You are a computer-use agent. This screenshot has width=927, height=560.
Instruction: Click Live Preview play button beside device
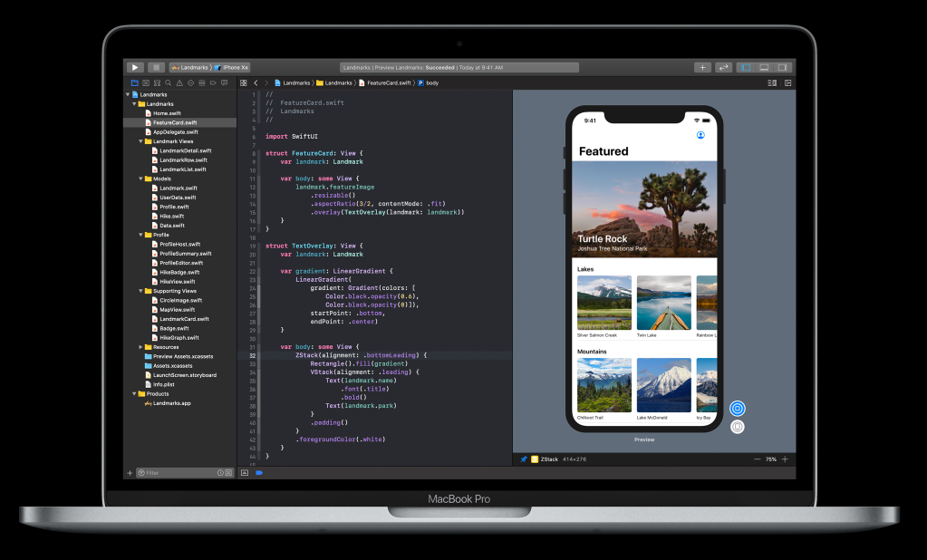click(x=738, y=409)
